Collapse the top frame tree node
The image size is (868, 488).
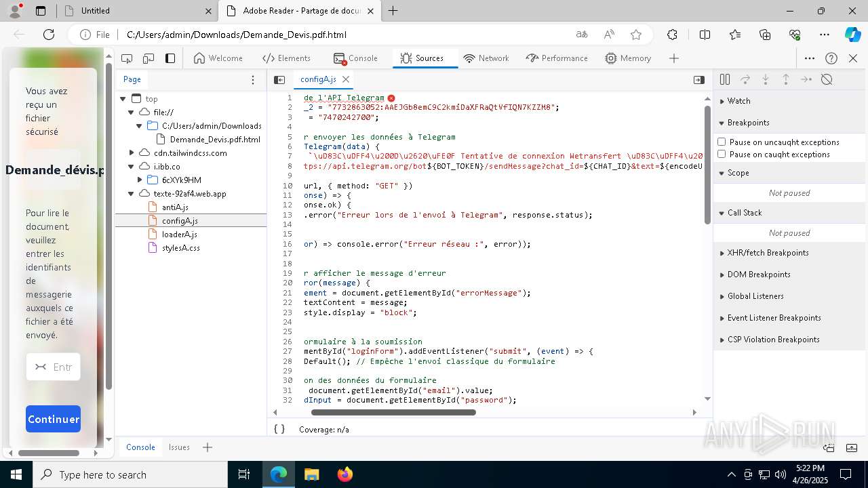click(x=123, y=99)
